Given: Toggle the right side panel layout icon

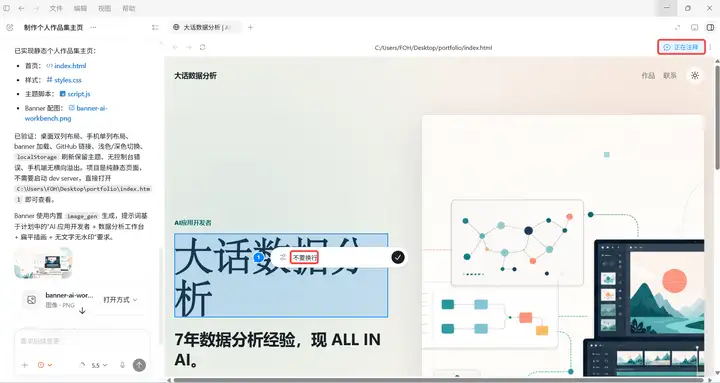Looking at the screenshot, I should tap(710, 28).
